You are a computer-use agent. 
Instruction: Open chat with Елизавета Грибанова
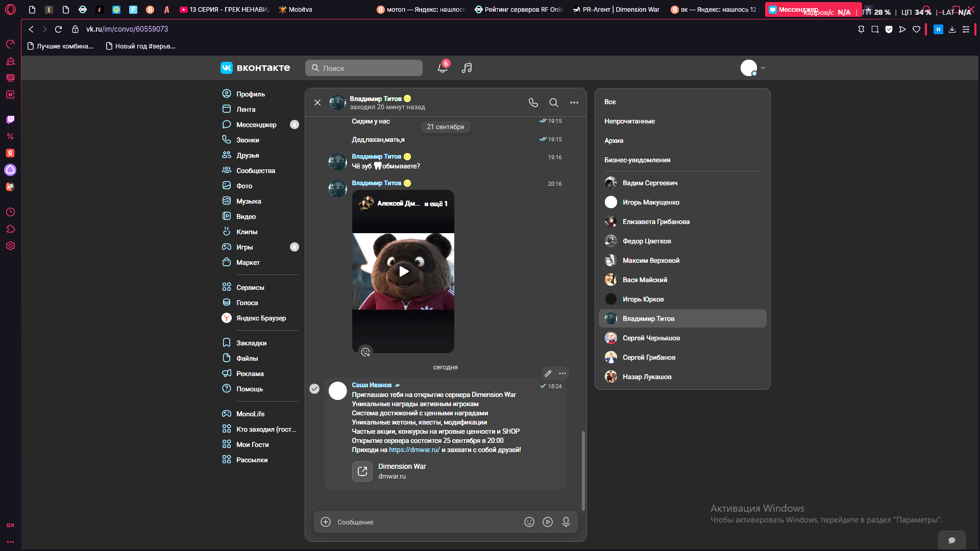[682, 221]
